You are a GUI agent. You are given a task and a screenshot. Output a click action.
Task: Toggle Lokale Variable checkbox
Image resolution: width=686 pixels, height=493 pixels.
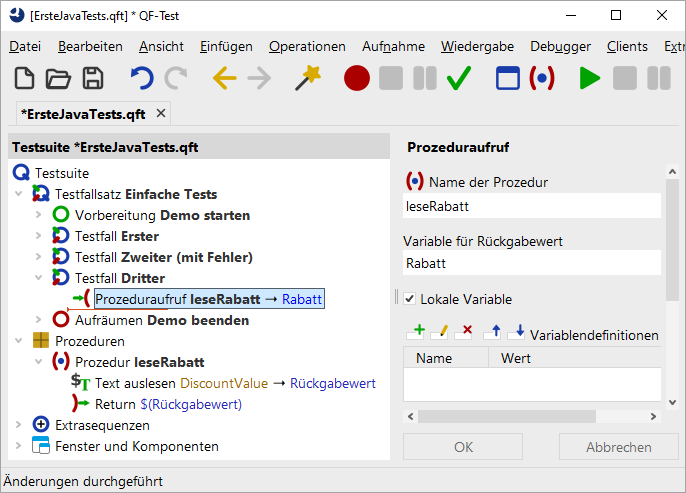(410, 299)
